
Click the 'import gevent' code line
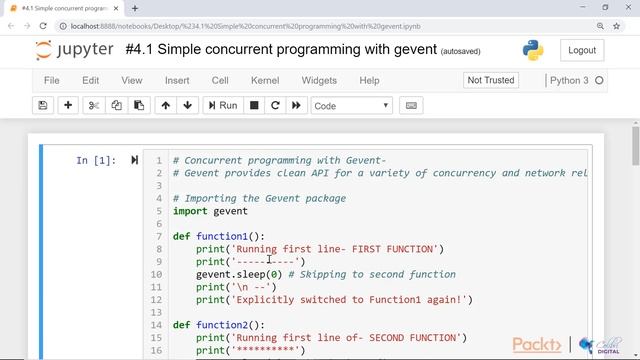[210, 211]
